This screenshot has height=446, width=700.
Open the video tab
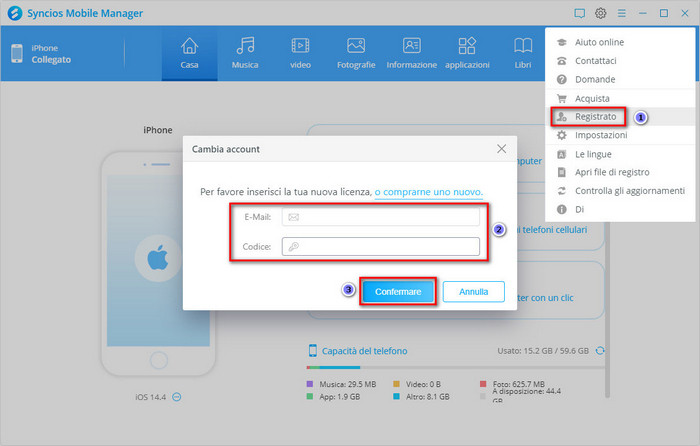(x=300, y=54)
